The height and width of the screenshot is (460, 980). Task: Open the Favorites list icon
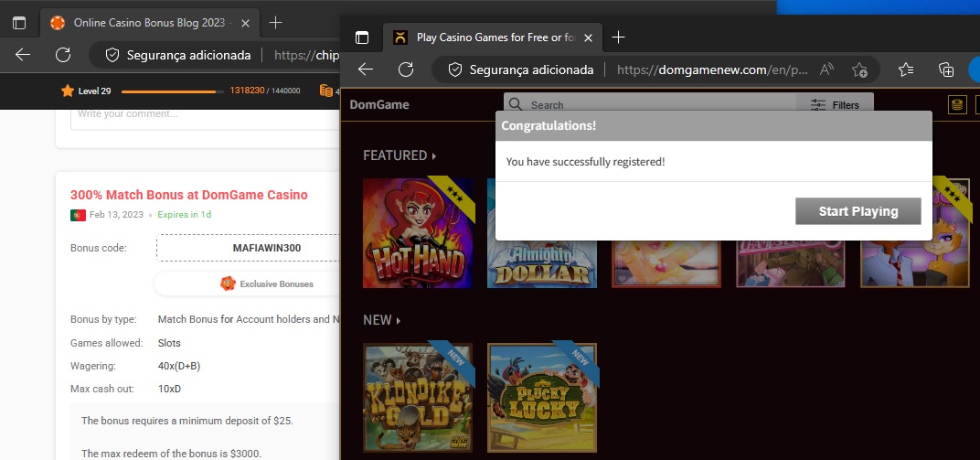click(905, 70)
